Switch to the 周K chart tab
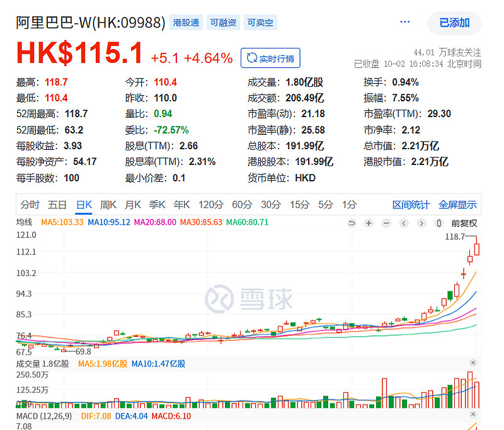The height and width of the screenshot is (430, 504). [x=108, y=205]
